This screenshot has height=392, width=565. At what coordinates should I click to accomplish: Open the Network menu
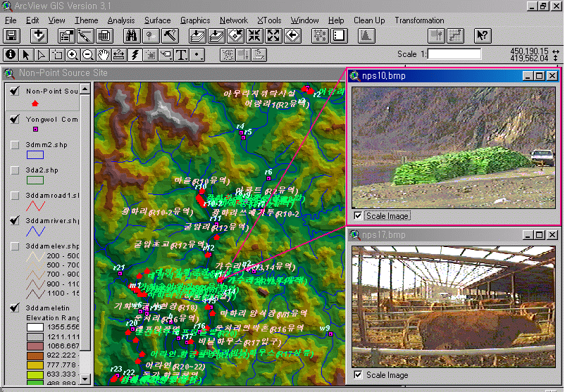tap(234, 20)
